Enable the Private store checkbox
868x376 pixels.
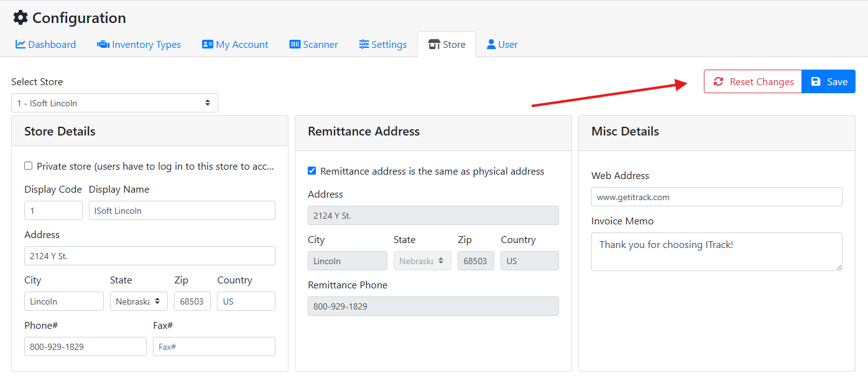29,166
